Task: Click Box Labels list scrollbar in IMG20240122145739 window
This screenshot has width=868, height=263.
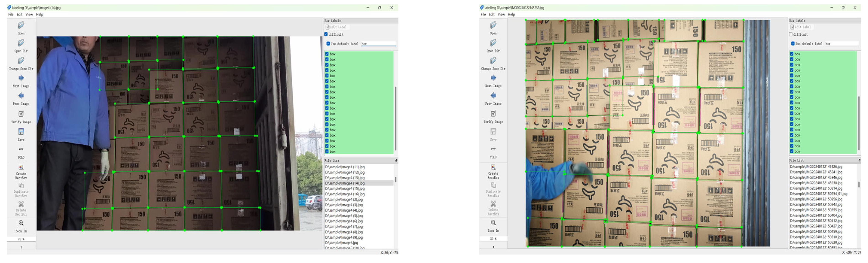Action: (x=859, y=123)
